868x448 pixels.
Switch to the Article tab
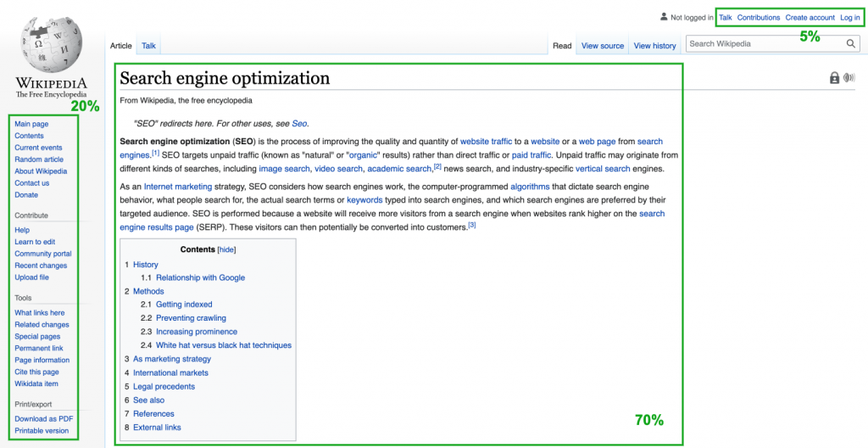[120, 46]
